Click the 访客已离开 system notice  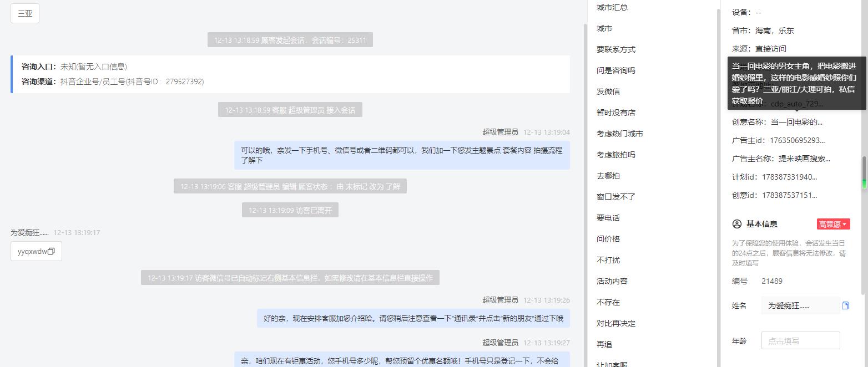click(x=290, y=210)
